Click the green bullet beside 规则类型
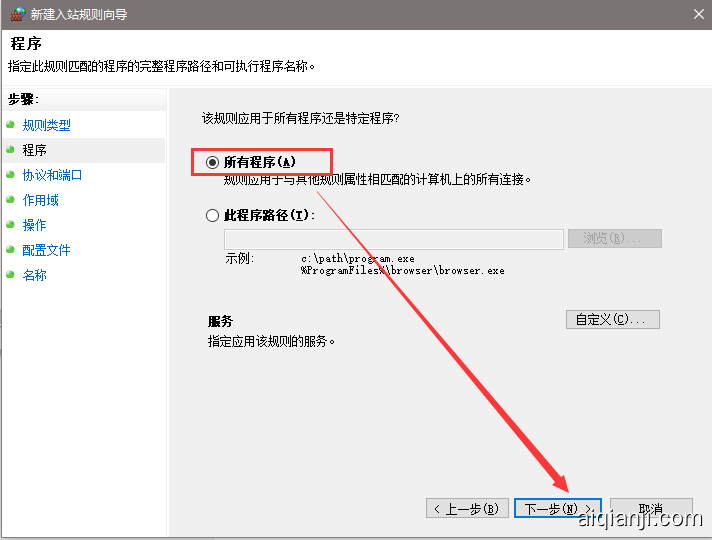This screenshot has height=540, width=712. (11, 125)
